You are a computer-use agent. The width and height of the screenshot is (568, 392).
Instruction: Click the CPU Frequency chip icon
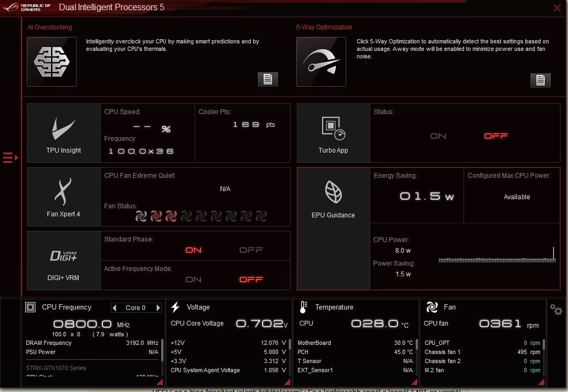click(31, 307)
